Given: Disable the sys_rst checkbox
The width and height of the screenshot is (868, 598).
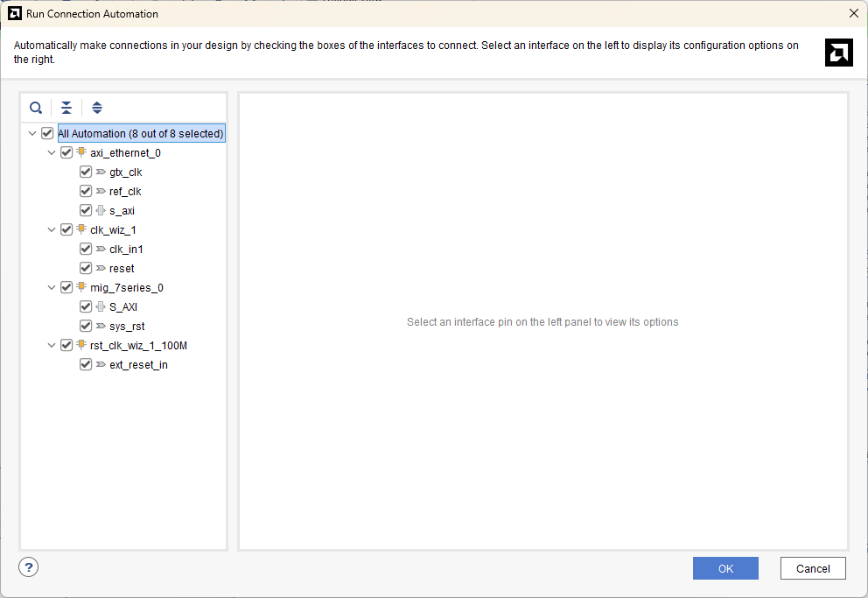Looking at the screenshot, I should click(86, 327).
